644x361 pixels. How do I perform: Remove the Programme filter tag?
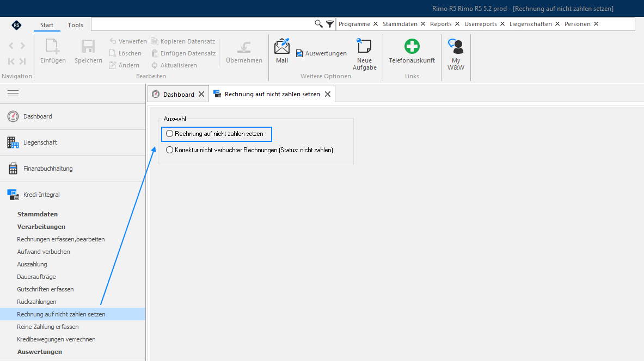(x=376, y=24)
